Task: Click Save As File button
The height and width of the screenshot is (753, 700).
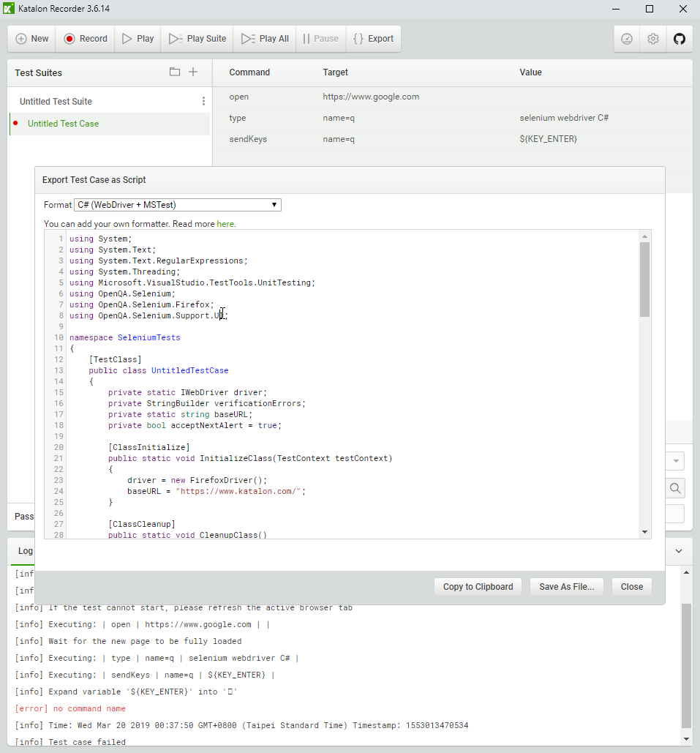Action: [x=567, y=587]
